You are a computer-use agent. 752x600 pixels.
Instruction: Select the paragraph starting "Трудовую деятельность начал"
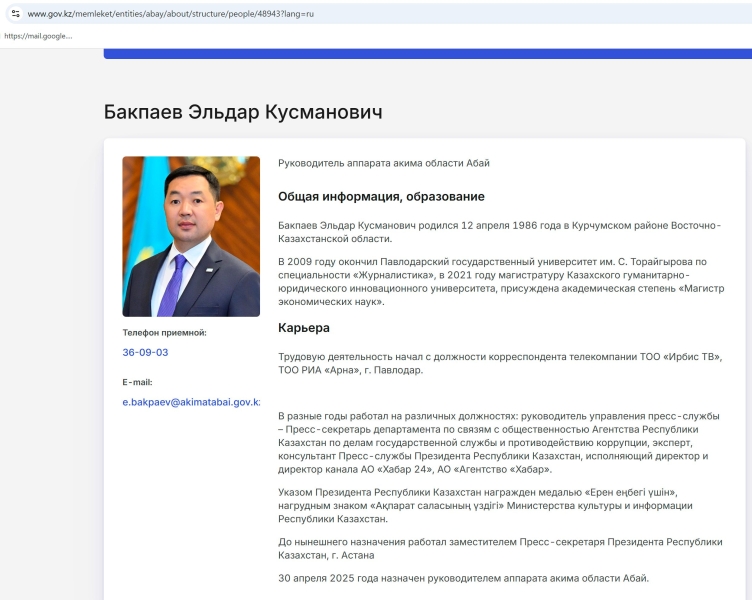pyautogui.click(x=500, y=364)
